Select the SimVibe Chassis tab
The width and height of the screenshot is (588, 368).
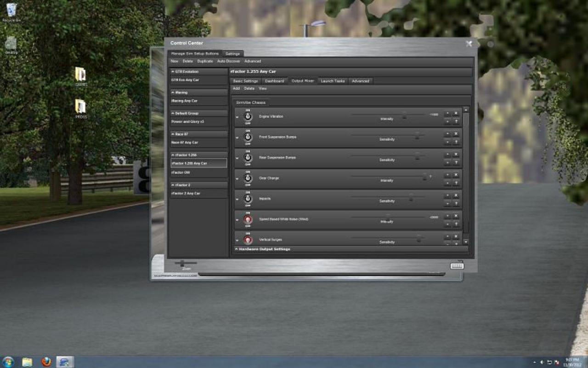pyautogui.click(x=251, y=103)
